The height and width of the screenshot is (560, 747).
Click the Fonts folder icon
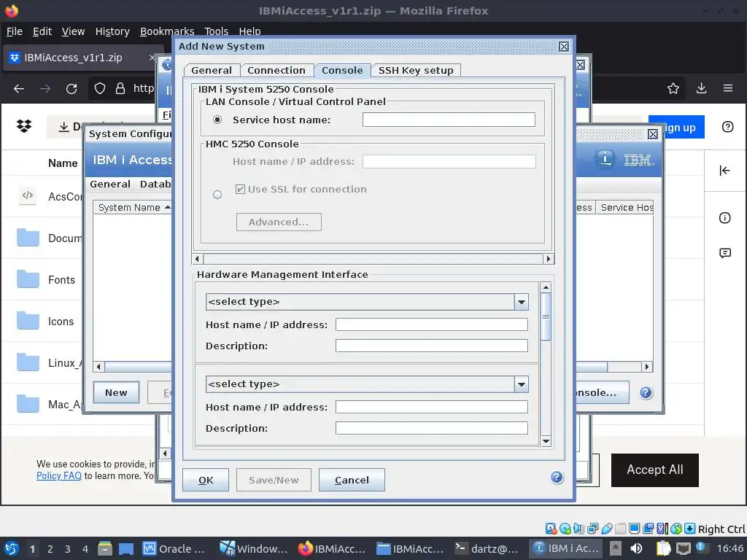coord(28,279)
